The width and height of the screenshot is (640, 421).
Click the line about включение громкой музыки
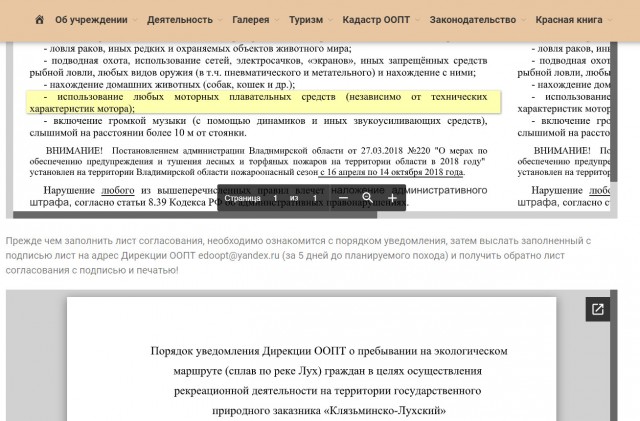pyautogui.click(x=258, y=127)
